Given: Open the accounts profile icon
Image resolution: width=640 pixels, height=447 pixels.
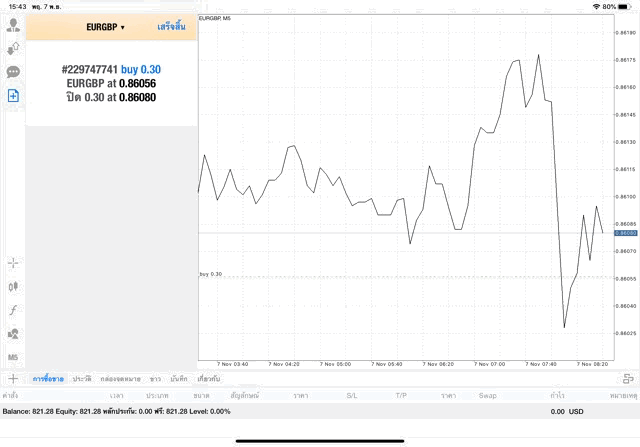Looking at the screenshot, I should coord(13,24).
